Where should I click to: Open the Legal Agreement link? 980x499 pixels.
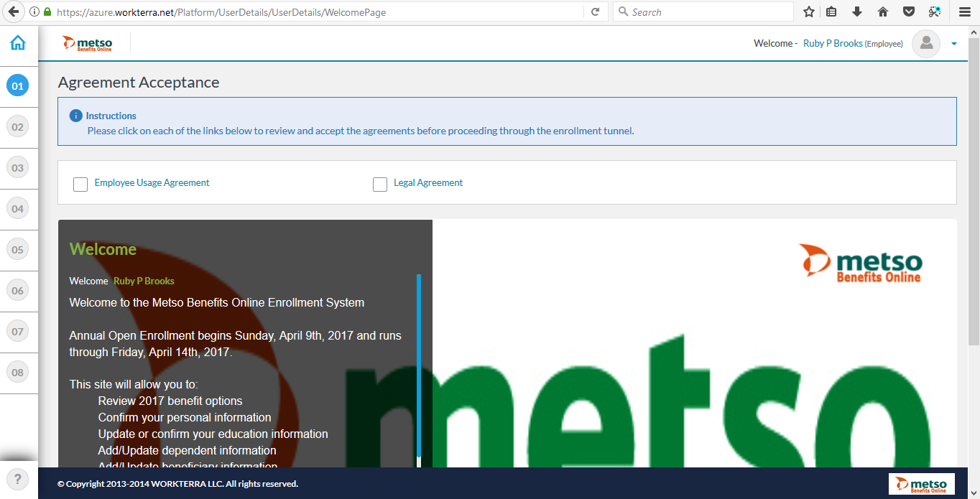(x=428, y=183)
